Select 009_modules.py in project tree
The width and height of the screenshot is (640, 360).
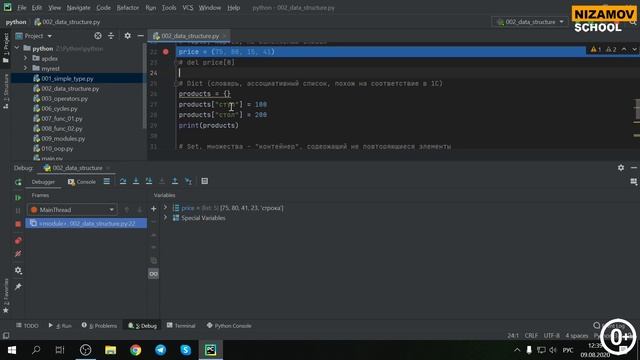point(63,138)
